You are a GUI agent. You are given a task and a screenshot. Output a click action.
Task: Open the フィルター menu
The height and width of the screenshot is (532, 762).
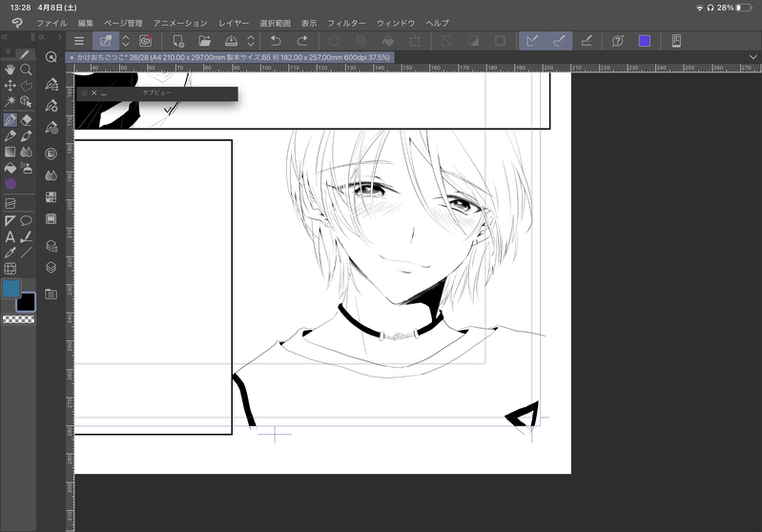click(346, 23)
